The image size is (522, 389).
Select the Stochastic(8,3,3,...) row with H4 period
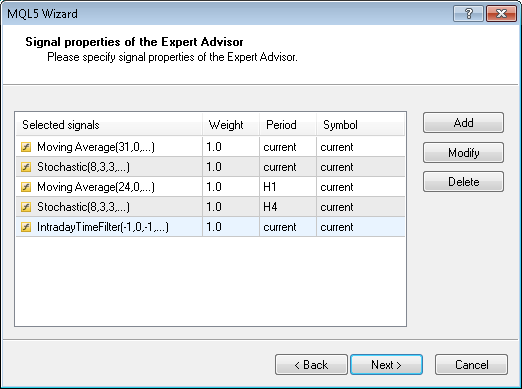click(x=210, y=207)
